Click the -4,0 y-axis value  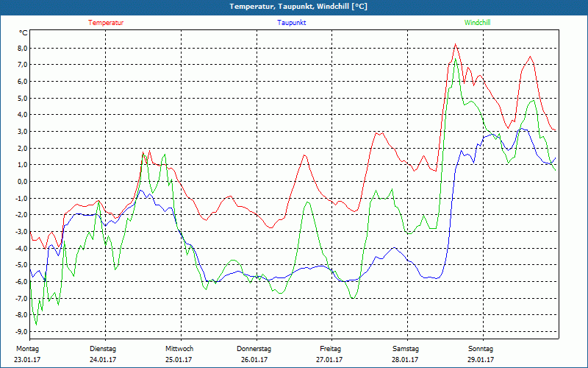[22, 248]
